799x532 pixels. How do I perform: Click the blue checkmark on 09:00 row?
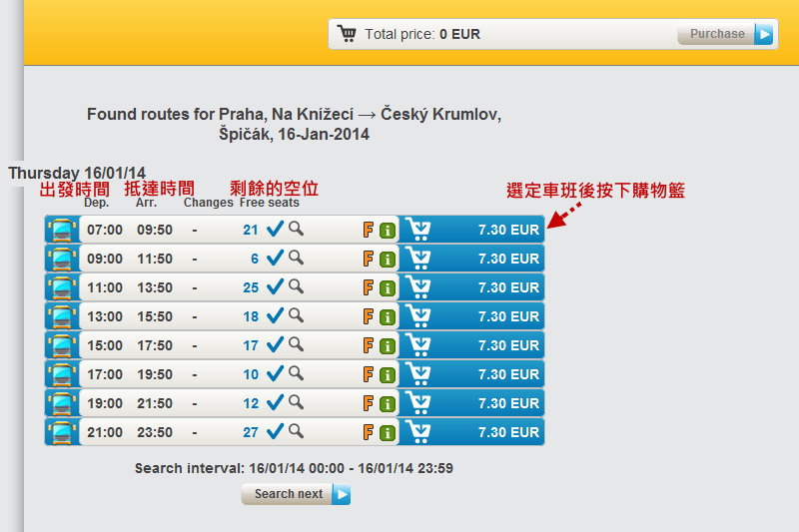click(x=275, y=258)
